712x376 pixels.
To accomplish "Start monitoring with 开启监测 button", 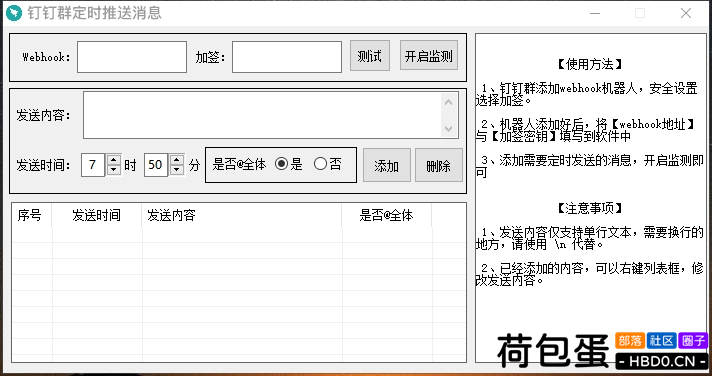I will pyautogui.click(x=429, y=56).
